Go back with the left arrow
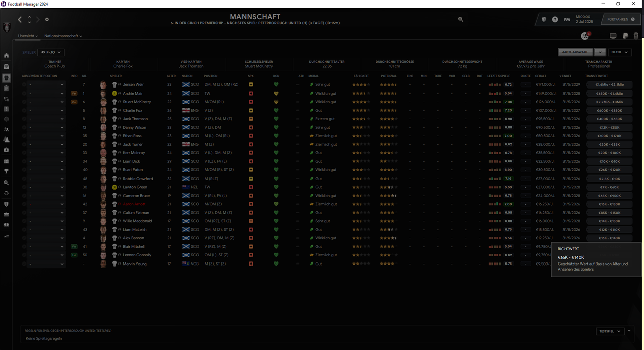Screen dimensions: 644x350 point(20,20)
